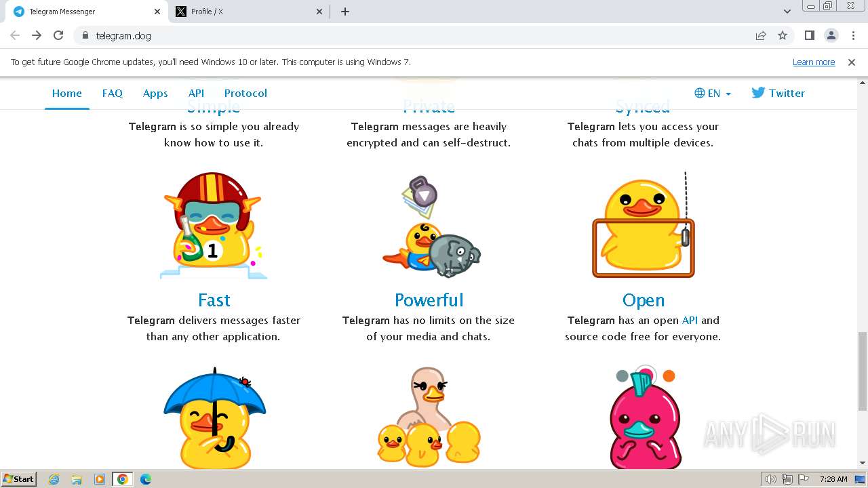Open the Home menu item
Image resolution: width=868 pixels, height=488 pixels.
pos(67,94)
